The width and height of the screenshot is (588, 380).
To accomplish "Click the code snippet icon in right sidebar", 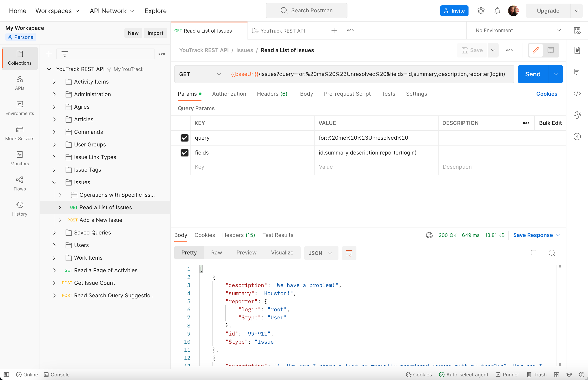I will pos(577,93).
